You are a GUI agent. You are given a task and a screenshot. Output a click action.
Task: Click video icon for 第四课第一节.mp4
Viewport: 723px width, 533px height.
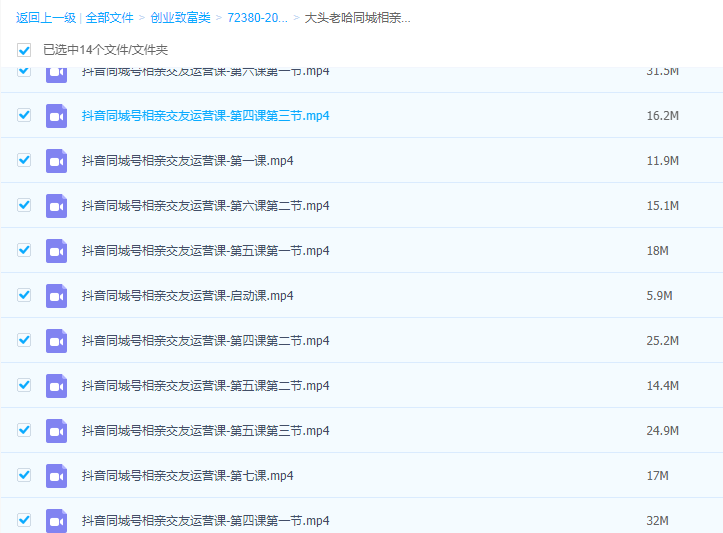coord(56,521)
